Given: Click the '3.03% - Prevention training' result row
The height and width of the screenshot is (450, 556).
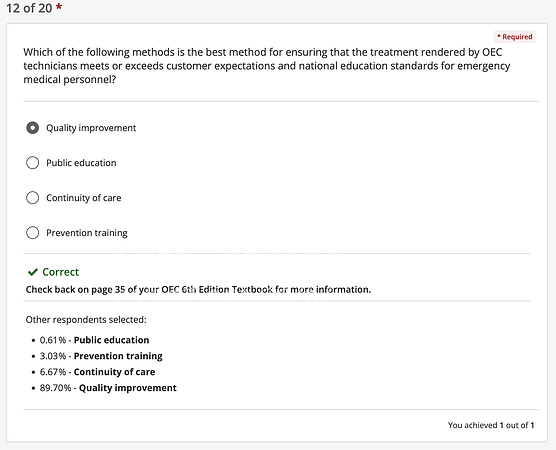Looking at the screenshot, I should (101, 356).
